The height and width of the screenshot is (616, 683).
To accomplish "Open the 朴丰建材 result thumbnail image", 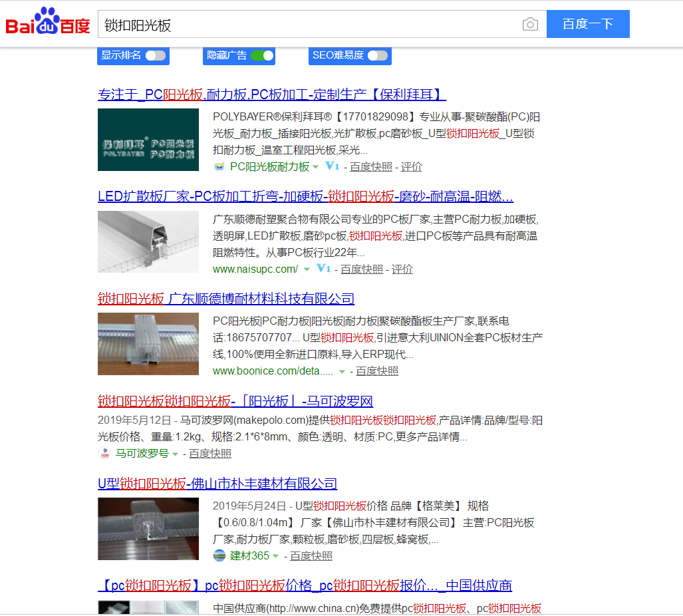I will [148, 529].
